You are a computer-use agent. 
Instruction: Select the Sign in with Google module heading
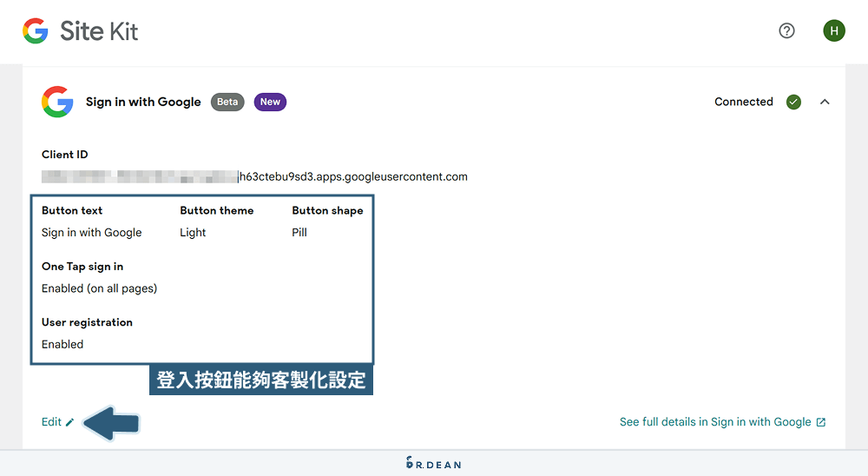pos(143,102)
